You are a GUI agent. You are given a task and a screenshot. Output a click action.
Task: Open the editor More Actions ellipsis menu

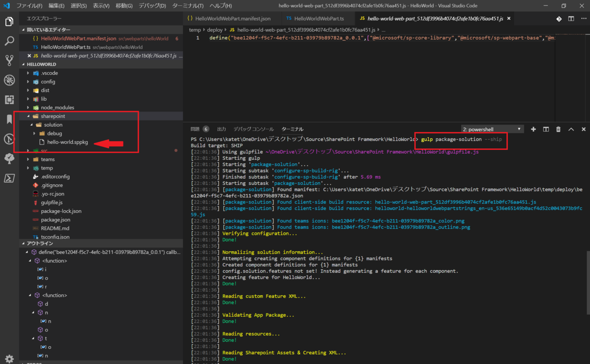point(583,19)
